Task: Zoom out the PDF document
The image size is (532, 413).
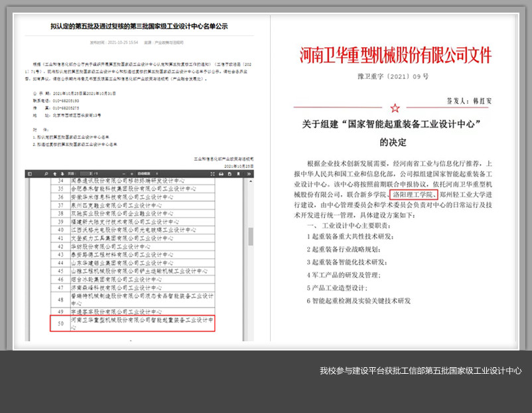Action: click(x=124, y=173)
